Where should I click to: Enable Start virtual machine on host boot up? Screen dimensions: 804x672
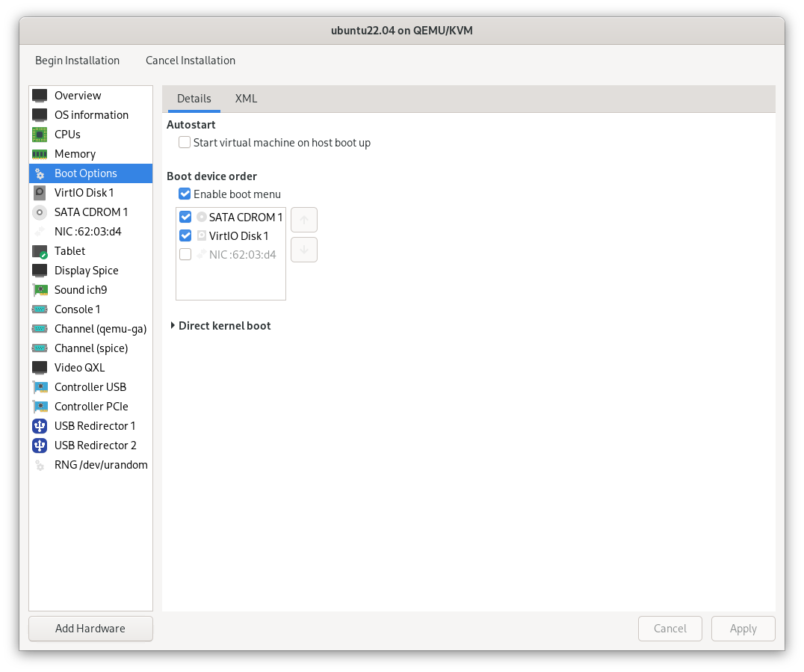(185, 142)
